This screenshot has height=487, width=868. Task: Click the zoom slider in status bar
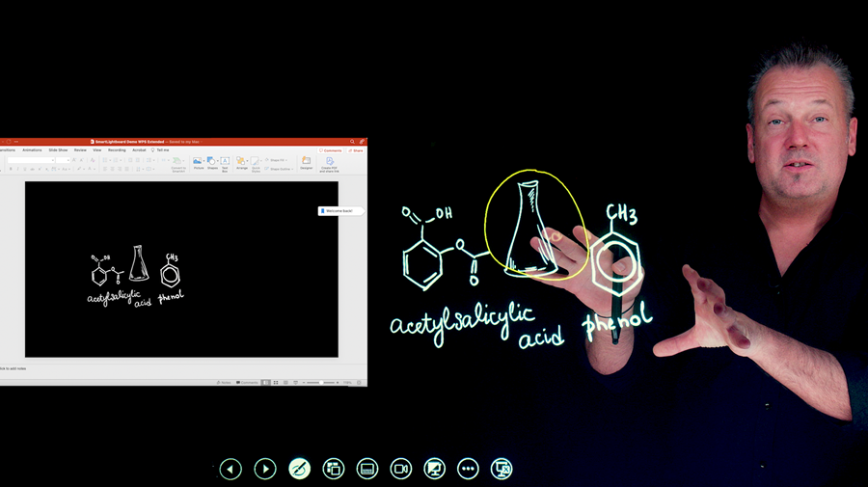[321, 383]
